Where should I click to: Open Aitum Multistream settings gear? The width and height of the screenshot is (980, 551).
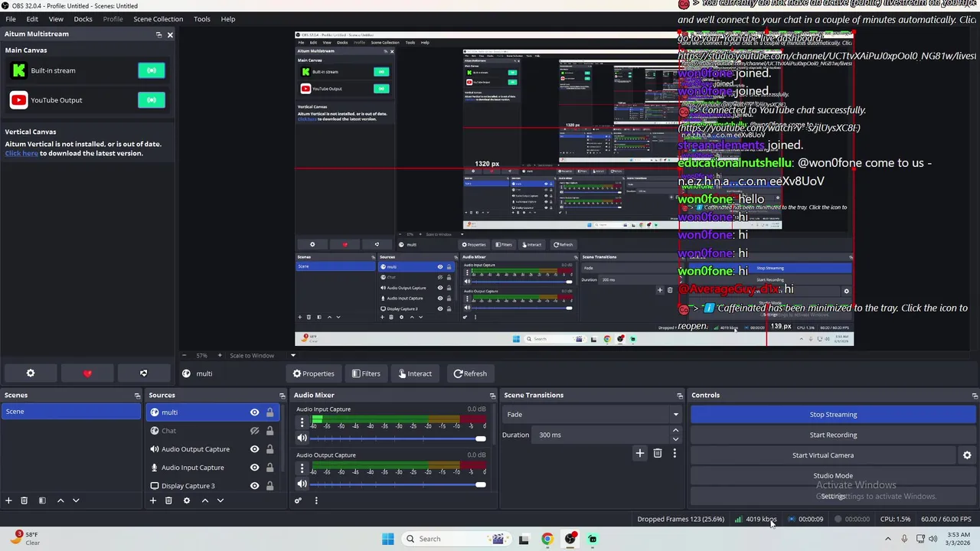31,373
